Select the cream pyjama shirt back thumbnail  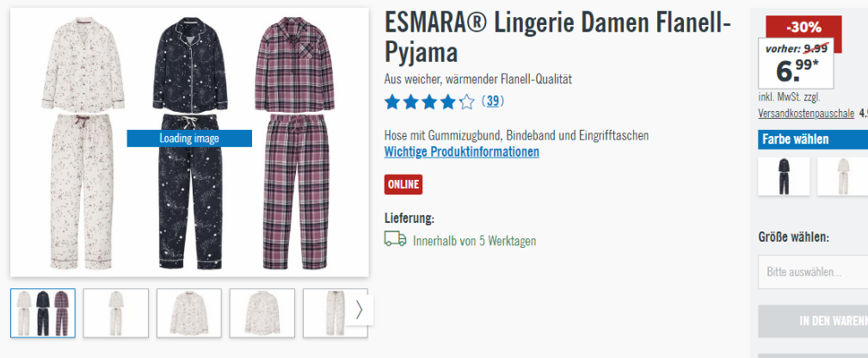point(262,313)
